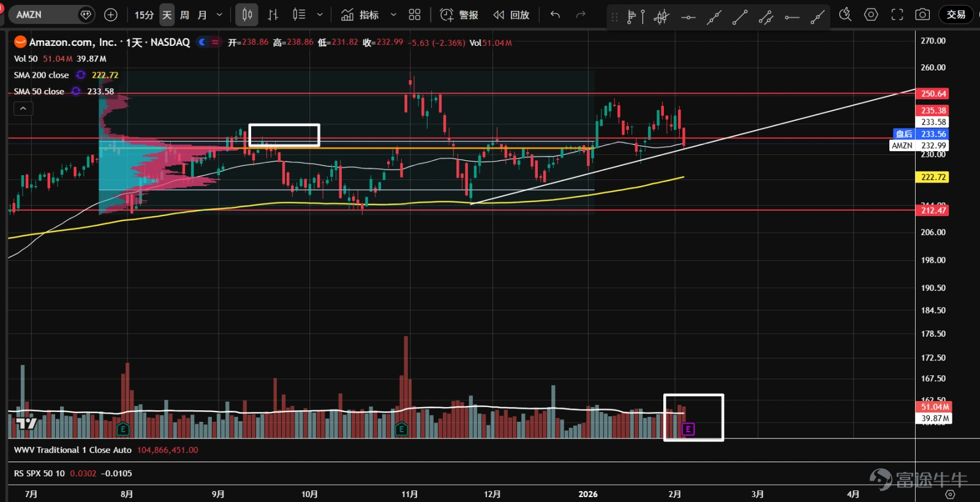Add a symbol to compare with plus icon
The image size is (980, 502).
point(111,14)
